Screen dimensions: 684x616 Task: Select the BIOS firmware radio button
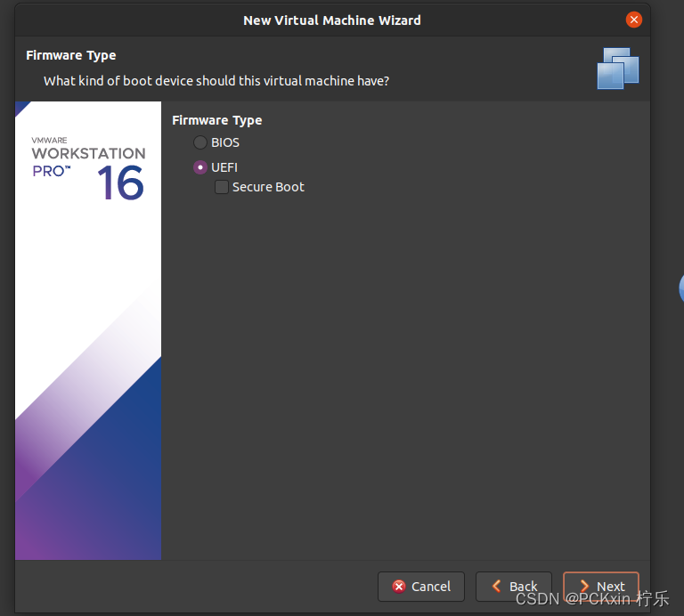(x=200, y=142)
